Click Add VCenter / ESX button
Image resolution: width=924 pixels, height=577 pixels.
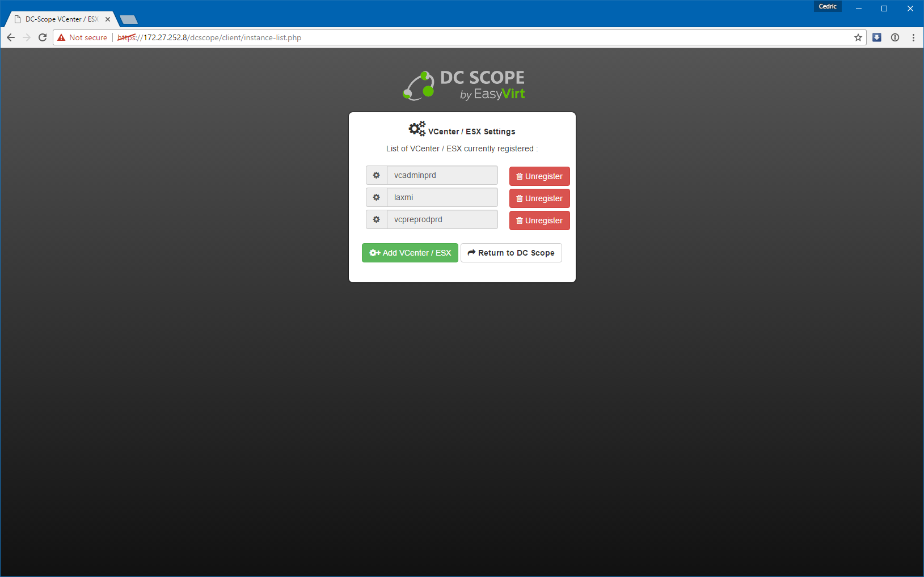[410, 253]
